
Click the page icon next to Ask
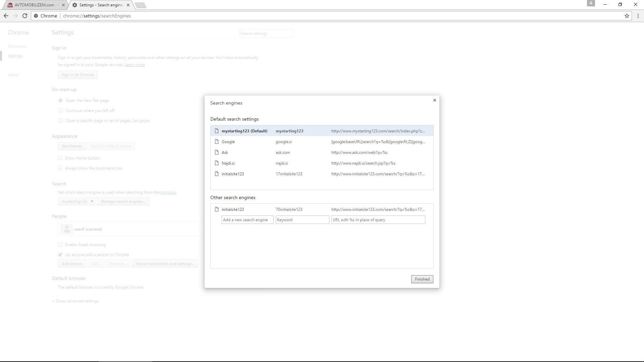217,152
